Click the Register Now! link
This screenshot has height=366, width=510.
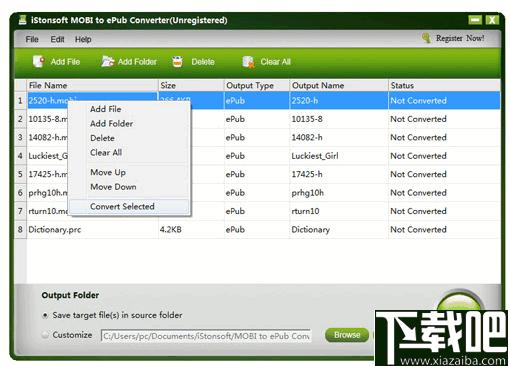[460, 38]
